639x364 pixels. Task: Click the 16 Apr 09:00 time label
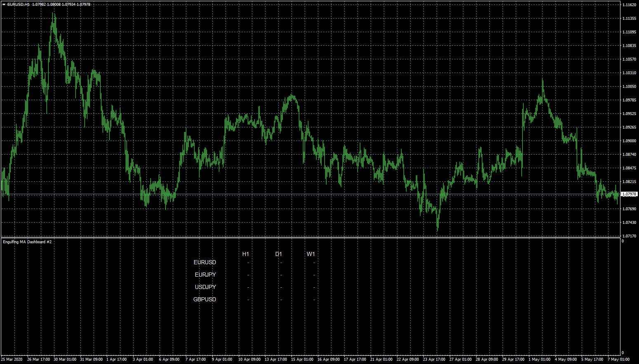pos(329,359)
